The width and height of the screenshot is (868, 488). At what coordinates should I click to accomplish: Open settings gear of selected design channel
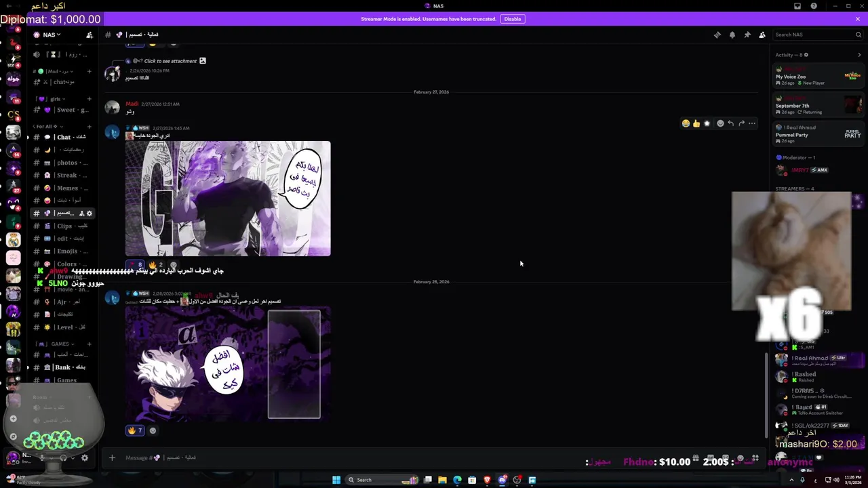89,213
